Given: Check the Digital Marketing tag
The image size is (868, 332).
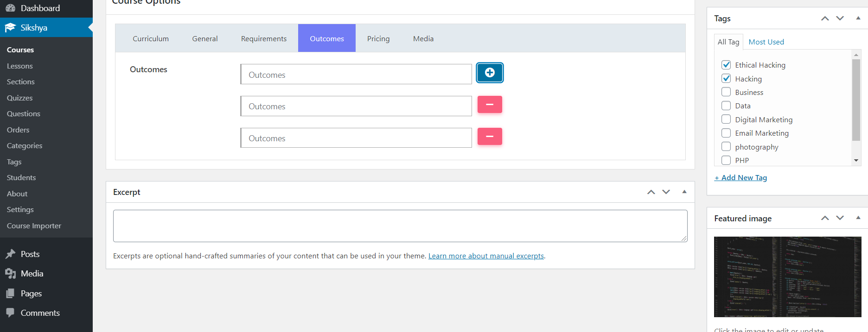Looking at the screenshot, I should [x=726, y=119].
